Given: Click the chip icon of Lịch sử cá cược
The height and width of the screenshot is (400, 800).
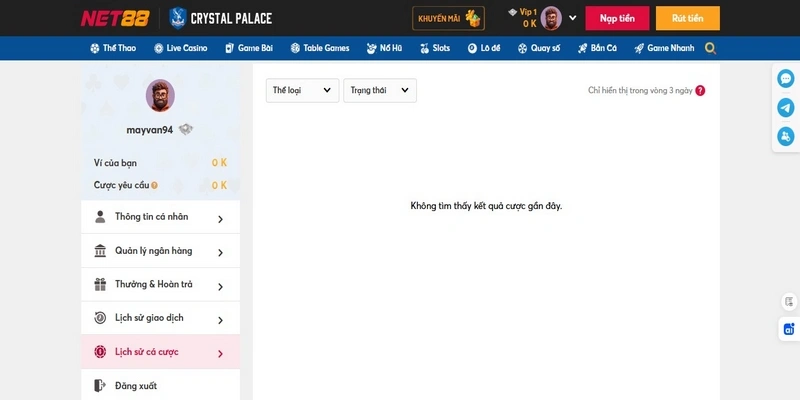Looking at the screenshot, I should (x=100, y=352).
